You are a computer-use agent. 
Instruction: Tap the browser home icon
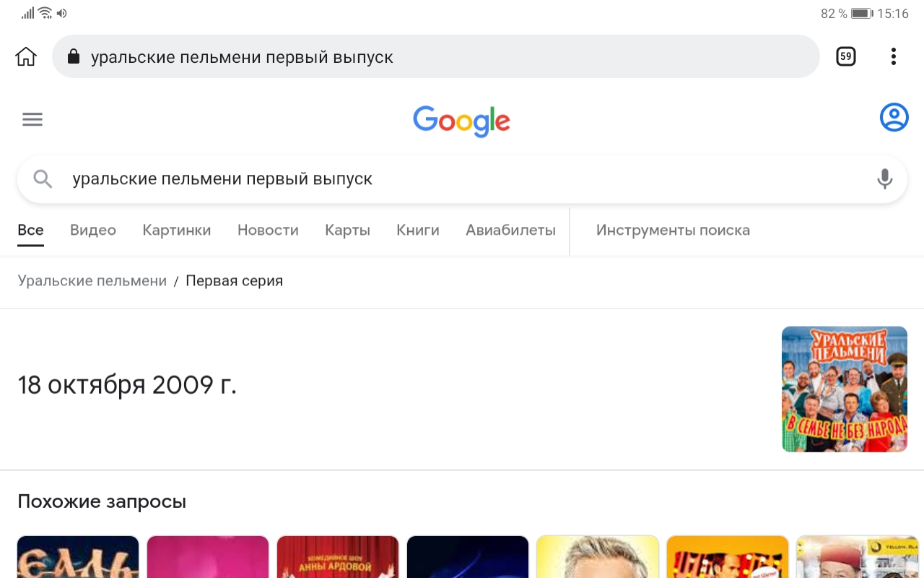point(26,56)
